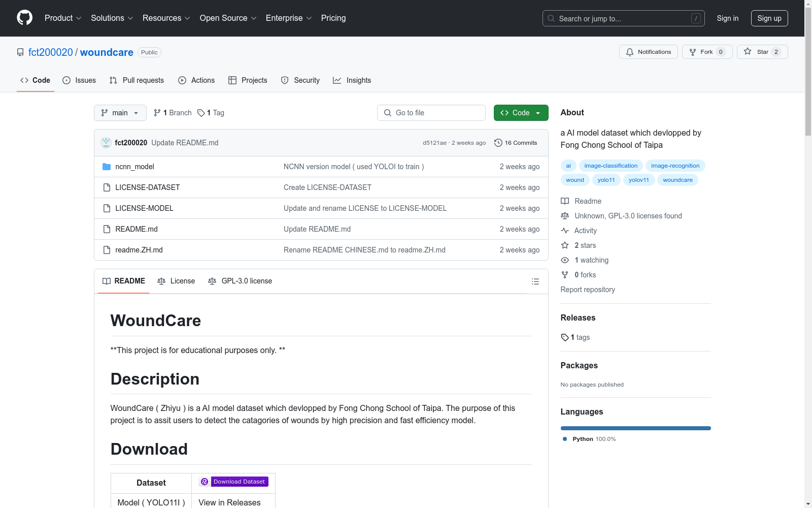
Task: Switch to the Insights tab
Action: pyautogui.click(x=352, y=80)
